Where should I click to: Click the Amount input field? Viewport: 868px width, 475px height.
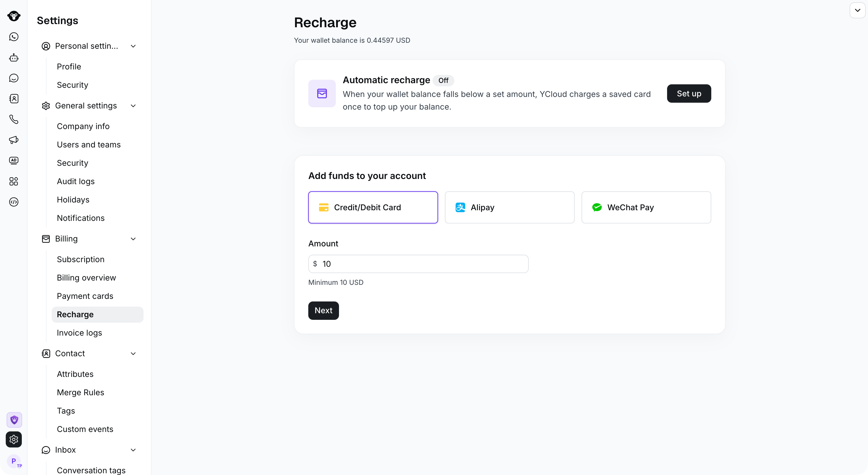[x=418, y=264]
